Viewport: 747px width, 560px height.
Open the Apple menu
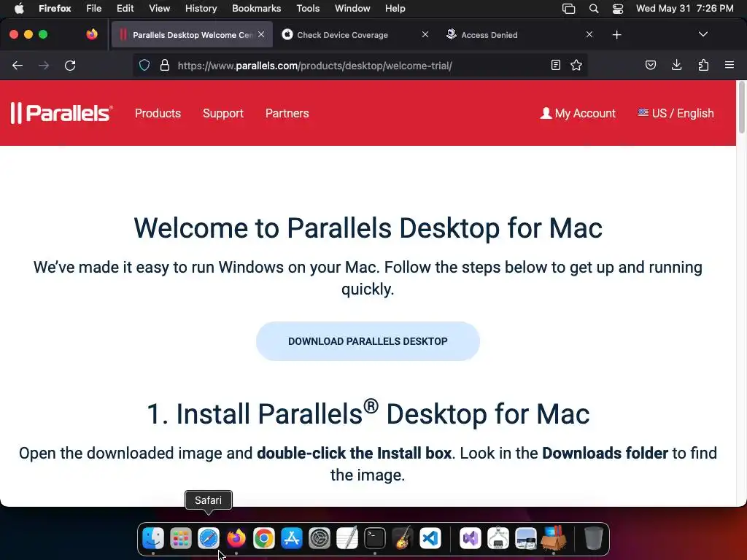(19, 9)
